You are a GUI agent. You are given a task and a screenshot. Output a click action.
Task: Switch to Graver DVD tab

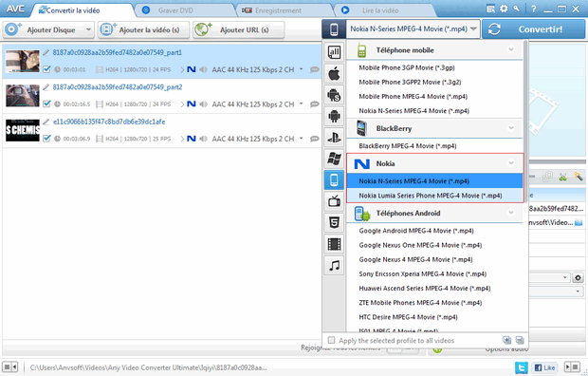pyautogui.click(x=184, y=10)
